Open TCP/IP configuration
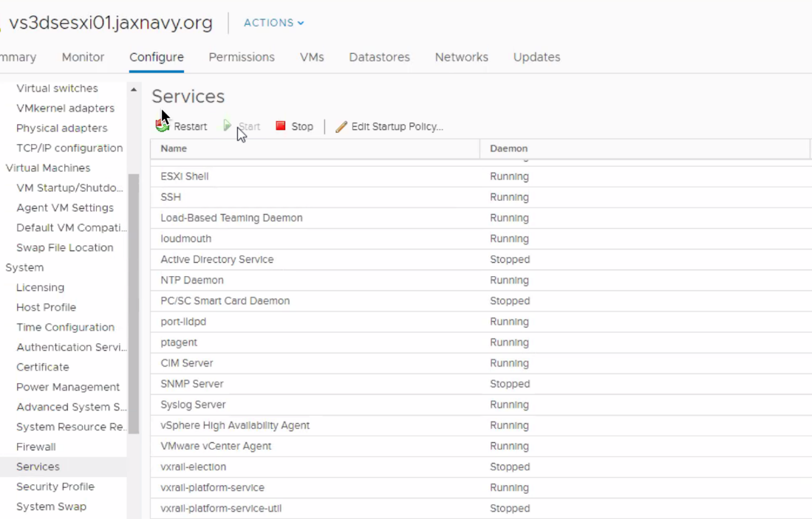 69,148
